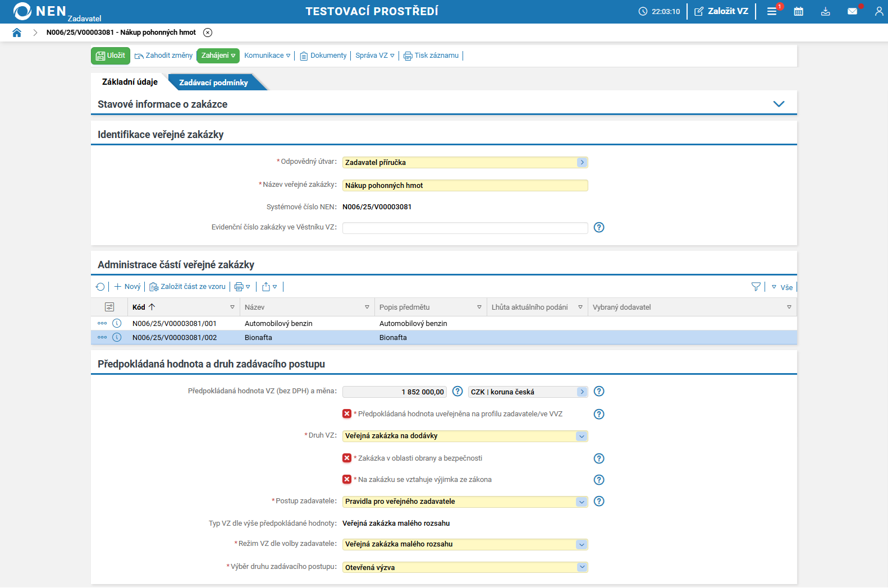
Task: Refresh the parts table list
Action: 100,287
